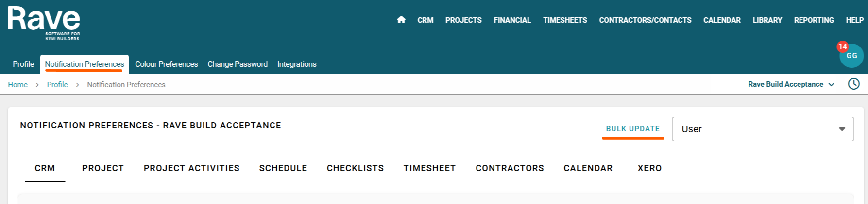Open the Financial menu
This screenshot has width=868, height=204.
pyautogui.click(x=512, y=20)
